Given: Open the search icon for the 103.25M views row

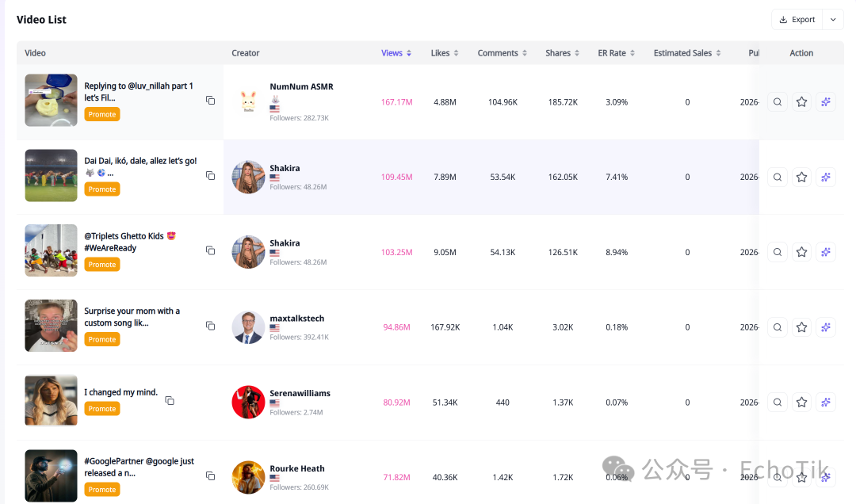Looking at the screenshot, I should click(x=778, y=252).
